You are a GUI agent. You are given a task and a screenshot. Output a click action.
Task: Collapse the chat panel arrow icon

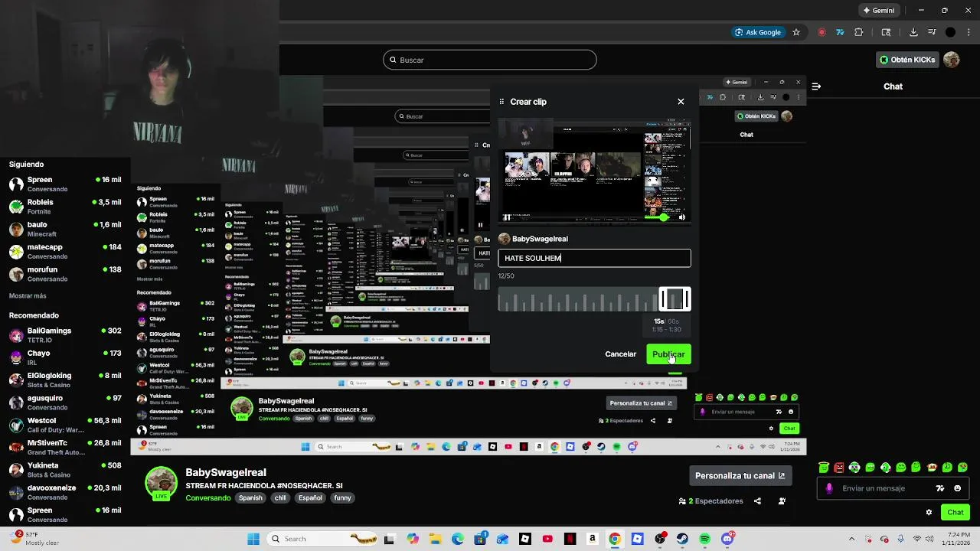(x=816, y=86)
